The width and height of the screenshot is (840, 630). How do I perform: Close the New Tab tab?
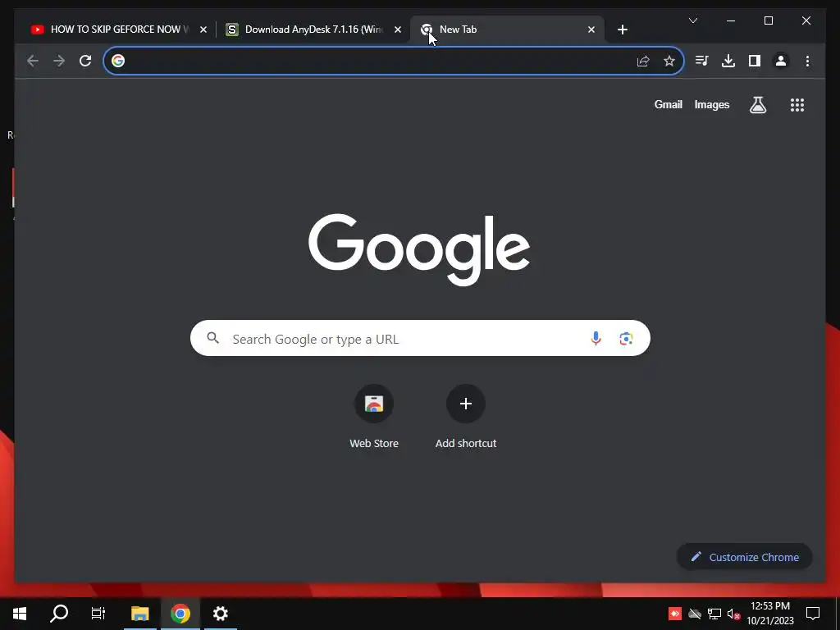point(591,30)
